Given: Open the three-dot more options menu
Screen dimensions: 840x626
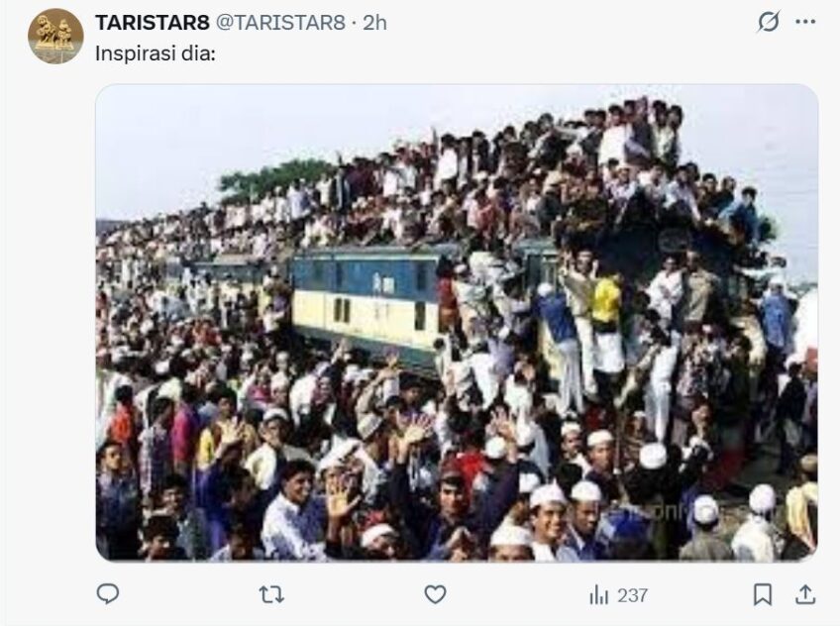Looking at the screenshot, I should click(805, 22).
